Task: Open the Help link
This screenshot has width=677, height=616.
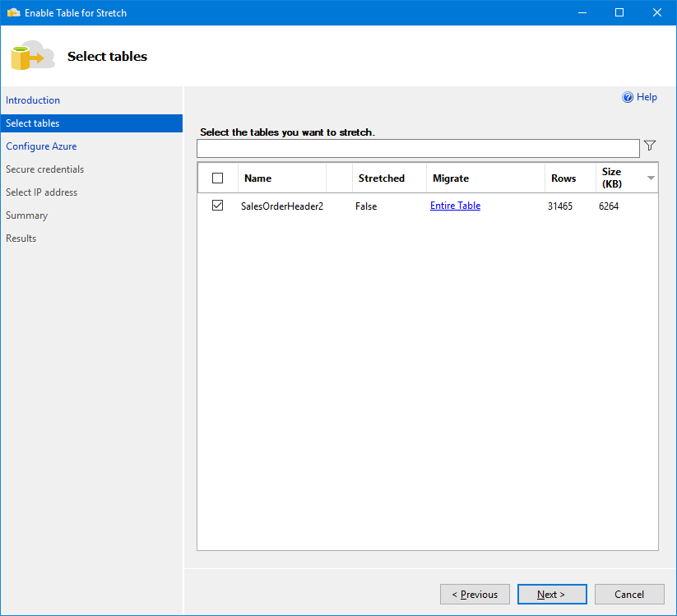Action: click(647, 97)
